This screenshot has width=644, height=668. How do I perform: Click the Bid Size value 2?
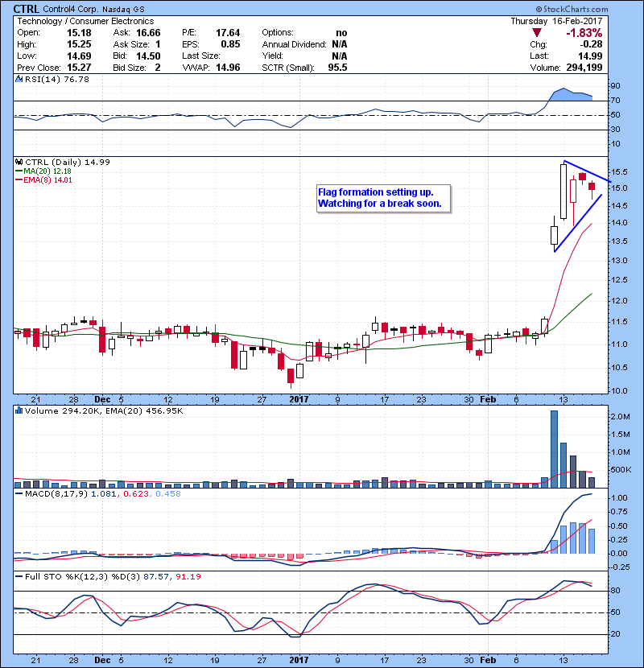158,68
